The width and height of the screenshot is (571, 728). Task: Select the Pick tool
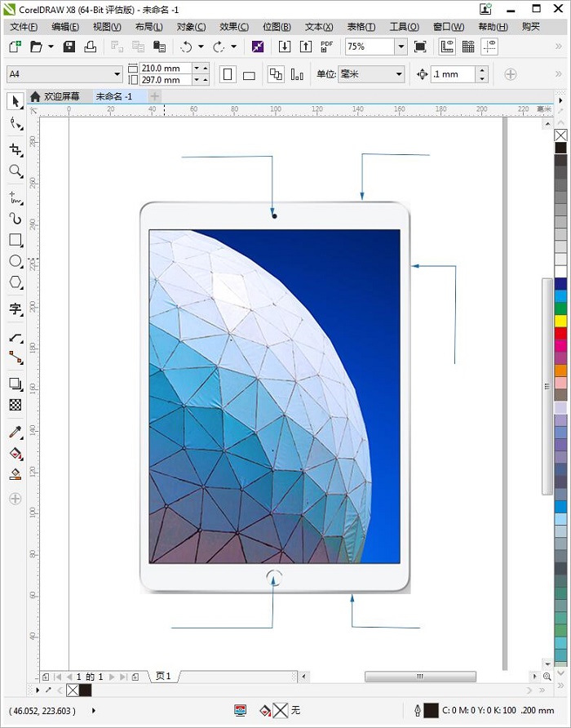tap(15, 101)
